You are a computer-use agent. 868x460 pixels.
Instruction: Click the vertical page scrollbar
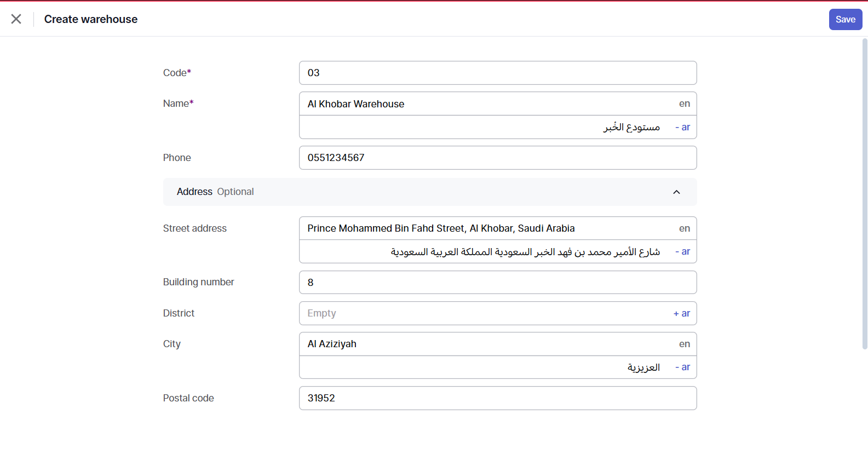point(865,194)
